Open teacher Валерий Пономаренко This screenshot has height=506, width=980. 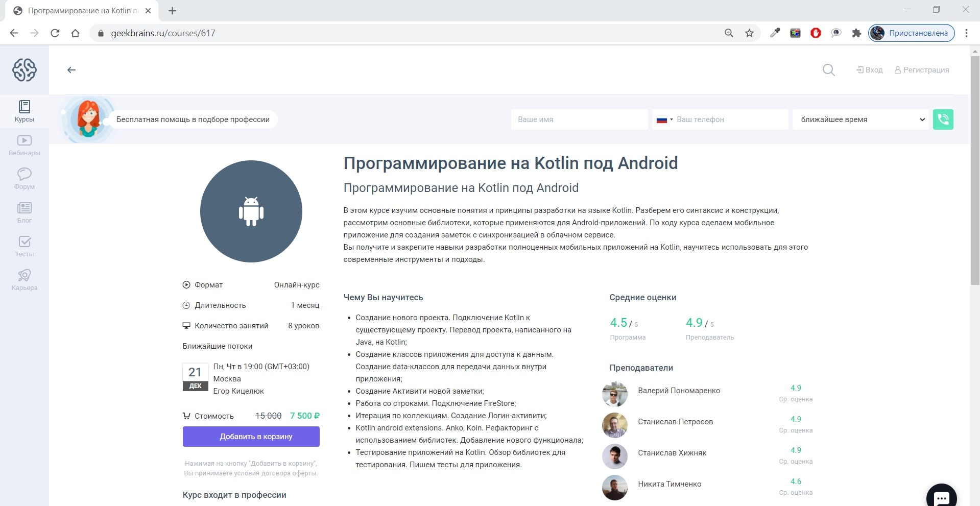click(x=679, y=391)
